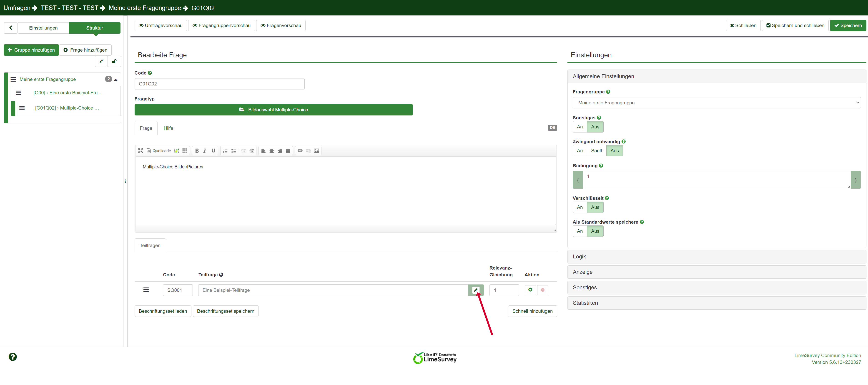Image resolution: width=868 pixels, height=385 pixels.
Task: Unlock sidebar with the lock icon
Action: point(114,61)
